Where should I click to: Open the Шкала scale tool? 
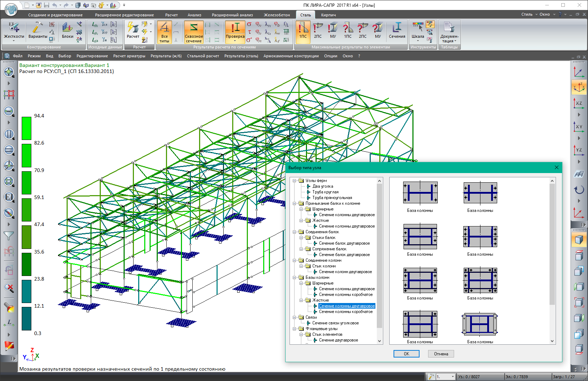[x=417, y=31]
